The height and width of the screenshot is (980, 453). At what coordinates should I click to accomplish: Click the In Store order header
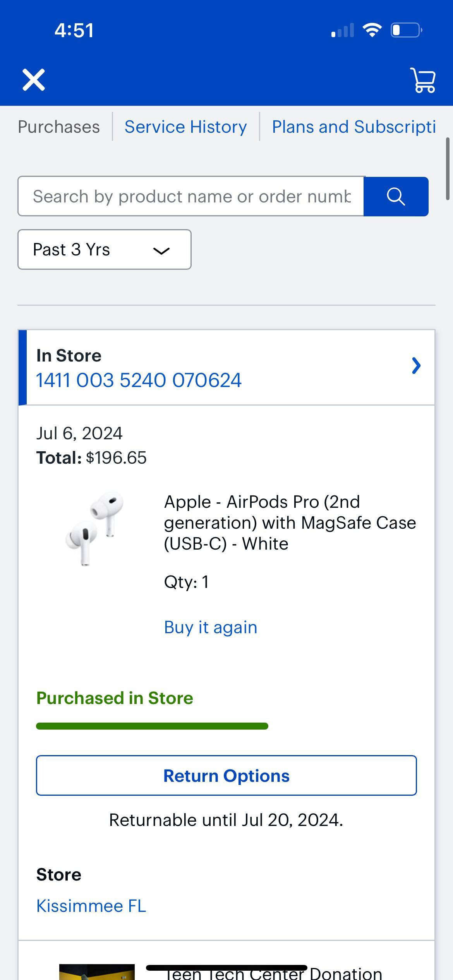click(x=69, y=355)
